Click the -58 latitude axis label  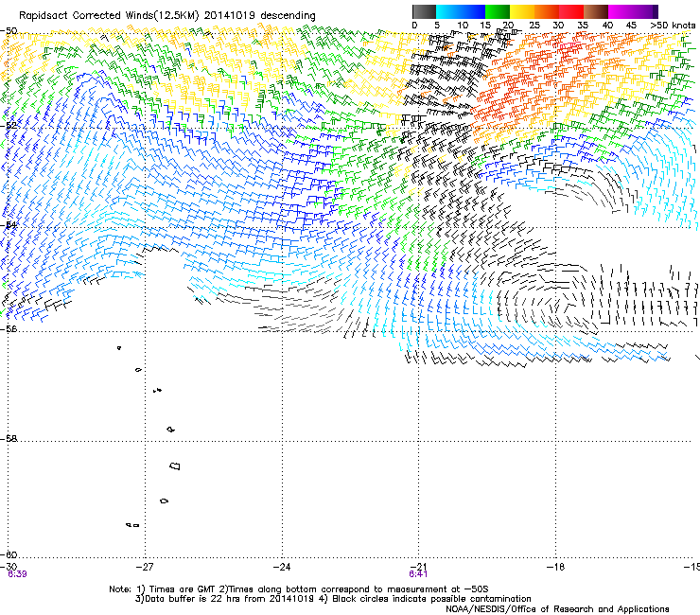click(9, 439)
